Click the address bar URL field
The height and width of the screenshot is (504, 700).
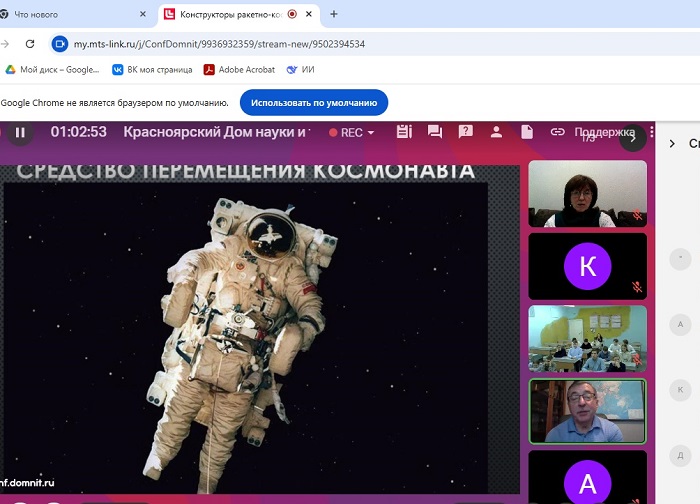coord(300,44)
